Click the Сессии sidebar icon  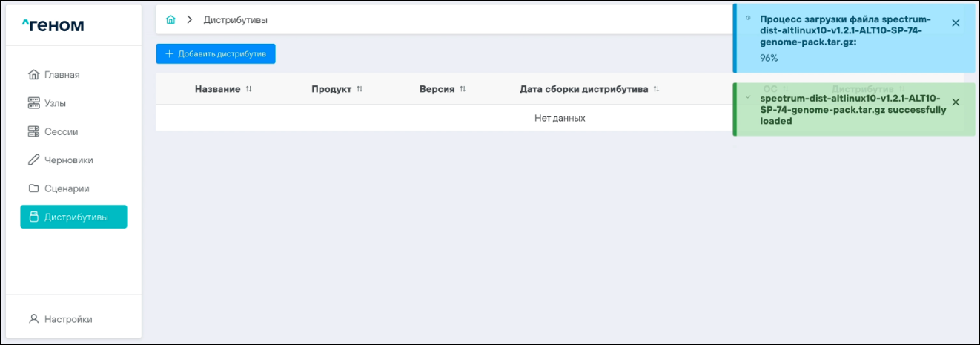point(33,131)
